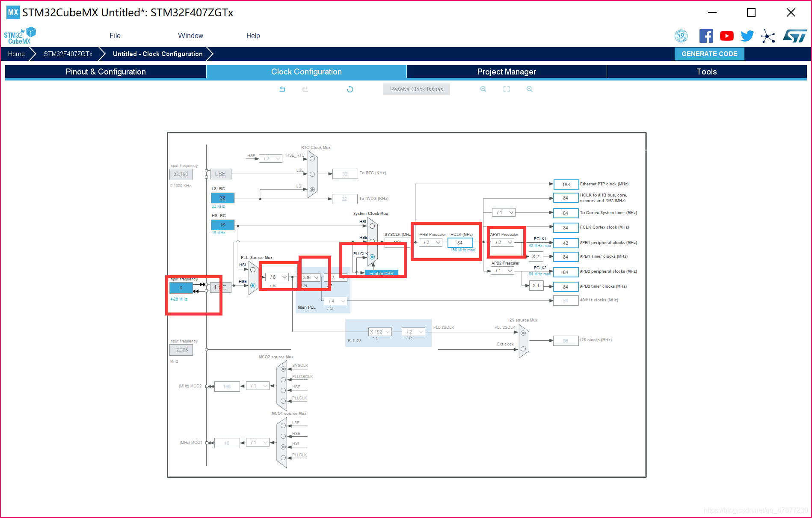This screenshot has height=518, width=812.
Task: Minimize the STM32CubeMX window
Action: pyautogui.click(x=712, y=12)
